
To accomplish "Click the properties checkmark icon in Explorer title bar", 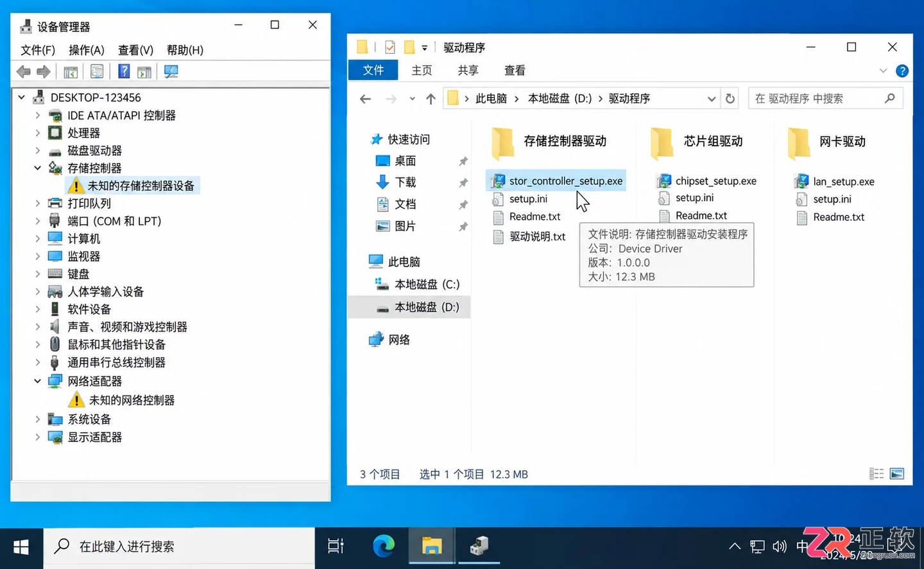I will pos(390,47).
